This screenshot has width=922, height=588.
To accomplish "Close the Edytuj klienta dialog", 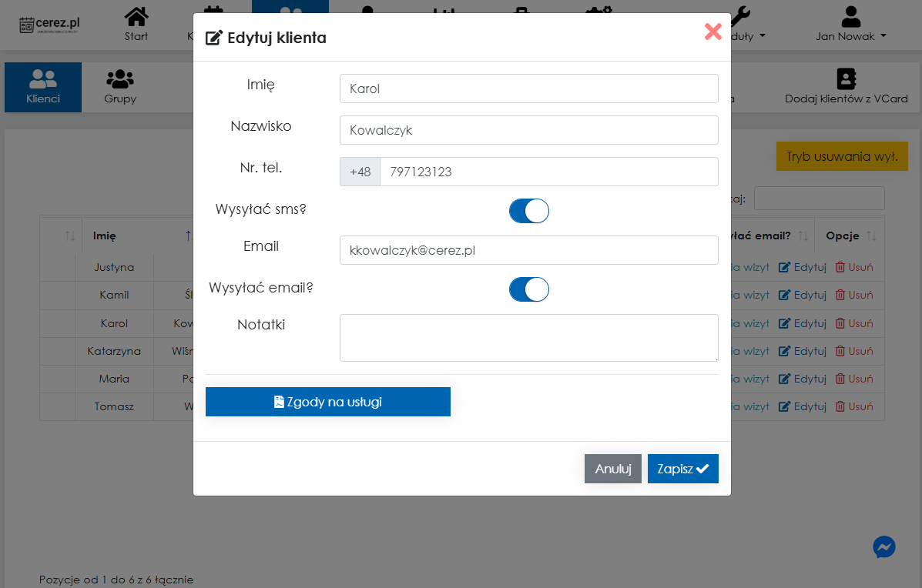I will (x=712, y=32).
